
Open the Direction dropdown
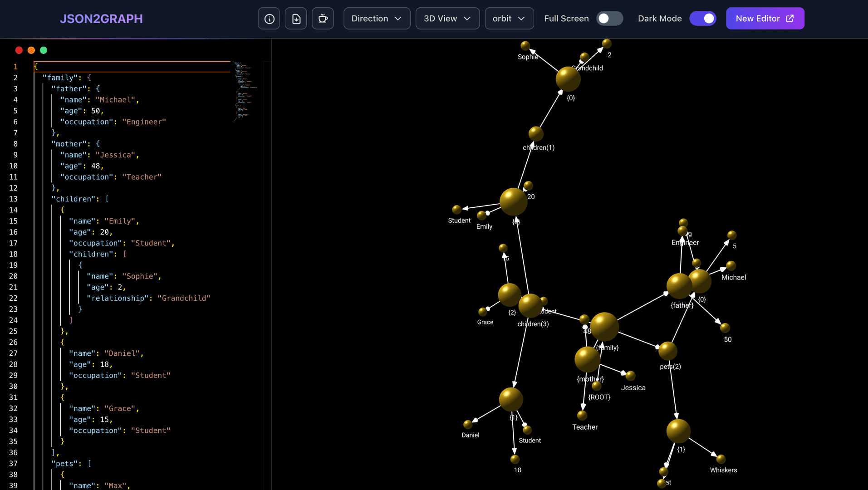click(377, 18)
